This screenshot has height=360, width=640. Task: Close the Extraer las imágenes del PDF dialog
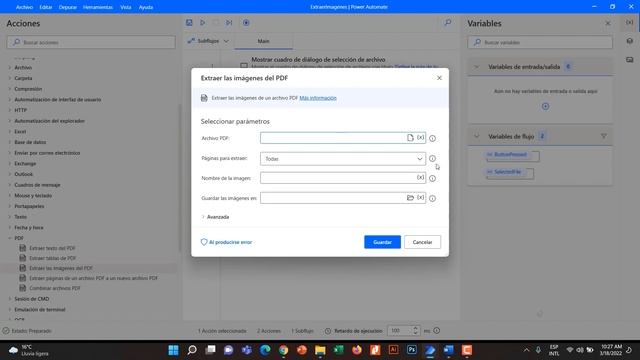439,78
